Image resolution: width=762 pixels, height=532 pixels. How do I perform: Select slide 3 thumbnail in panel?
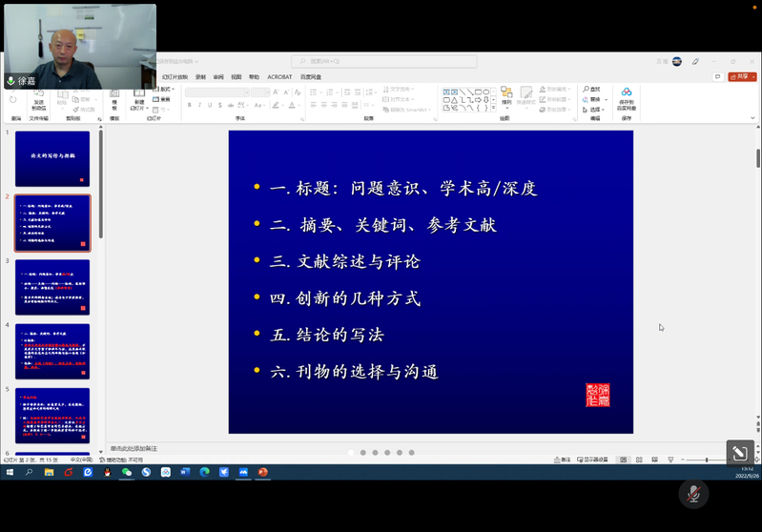click(x=52, y=286)
